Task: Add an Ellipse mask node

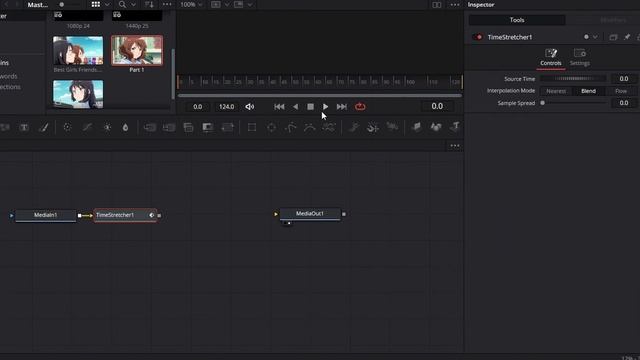Action: (x=271, y=127)
